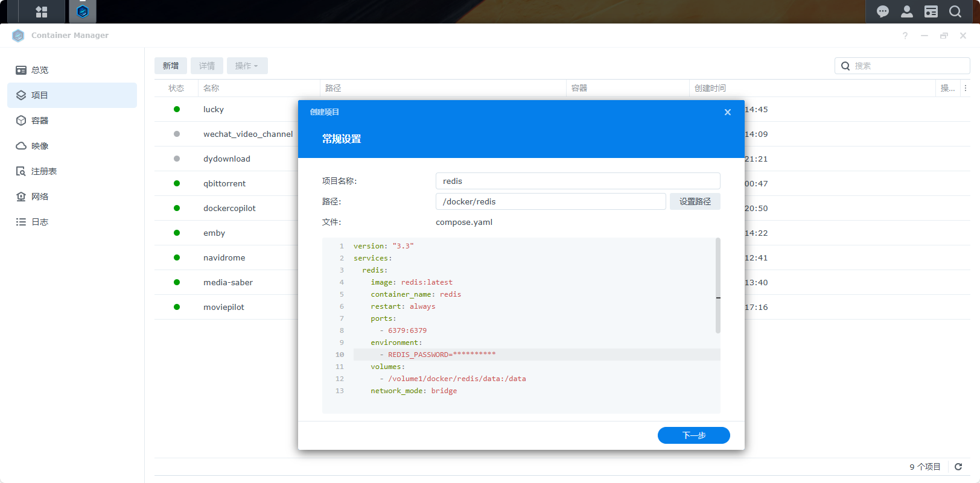Click the help question mark icon
This screenshot has width=980, height=483.
click(905, 36)
